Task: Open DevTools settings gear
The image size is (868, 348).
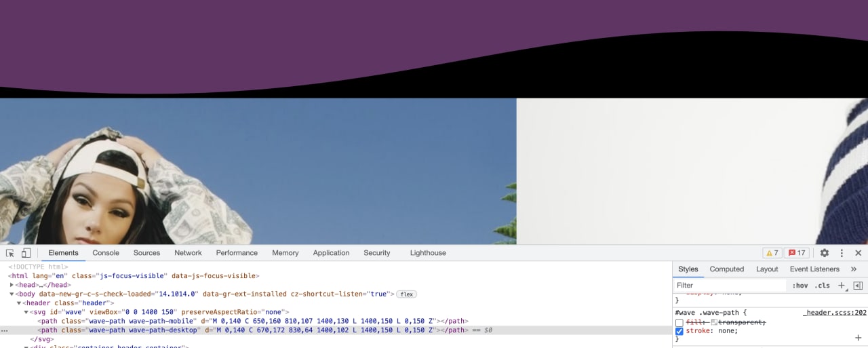Action: pos(825,253)
